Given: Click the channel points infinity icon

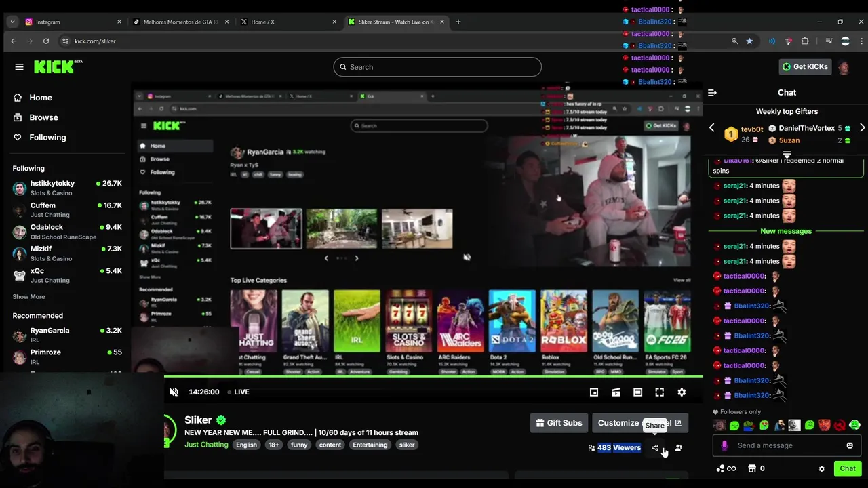Looking at the screenshot, I should (731, 468).
